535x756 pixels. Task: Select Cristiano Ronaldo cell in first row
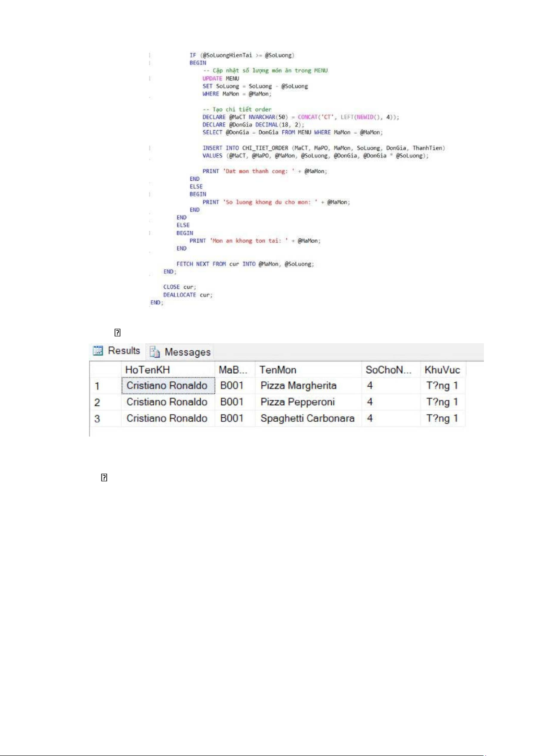coord(167,386)
